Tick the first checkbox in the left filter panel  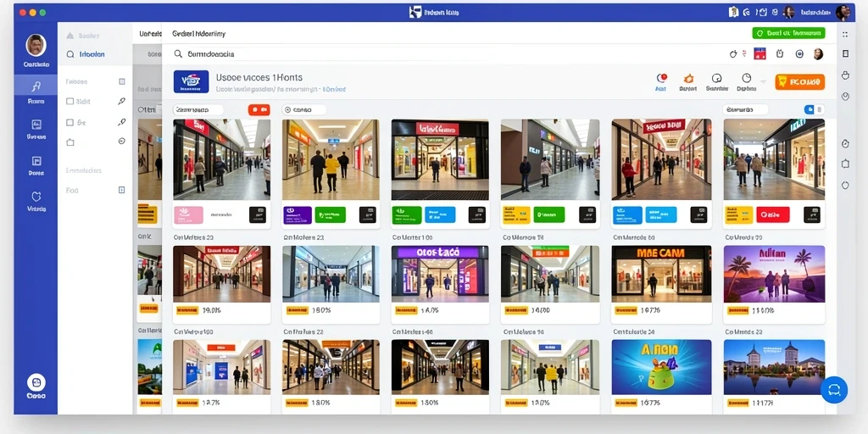(x=70, y=102)
